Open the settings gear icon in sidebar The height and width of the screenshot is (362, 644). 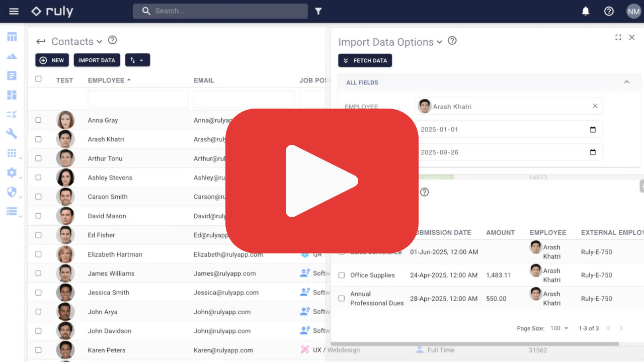coord(12,172)
